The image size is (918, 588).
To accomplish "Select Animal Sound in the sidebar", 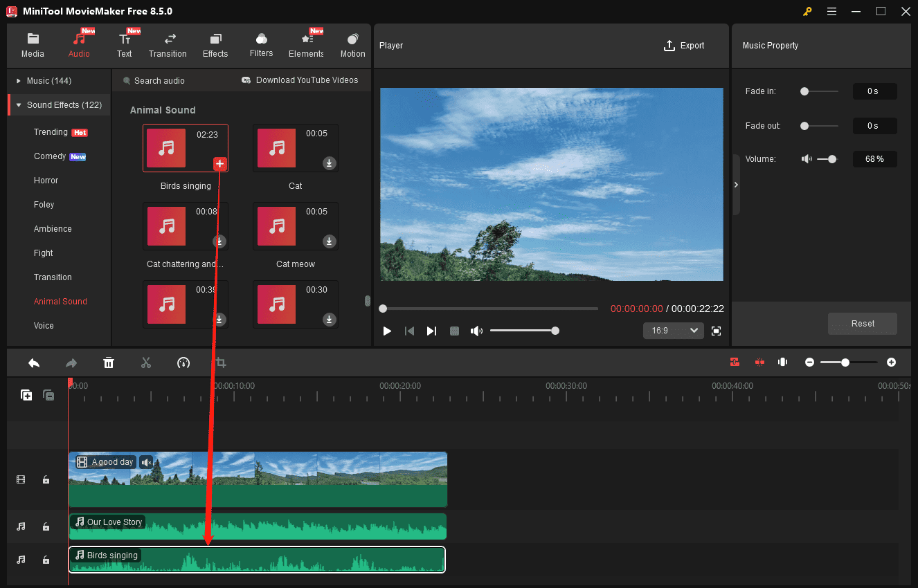I will (x=60, y=301).
